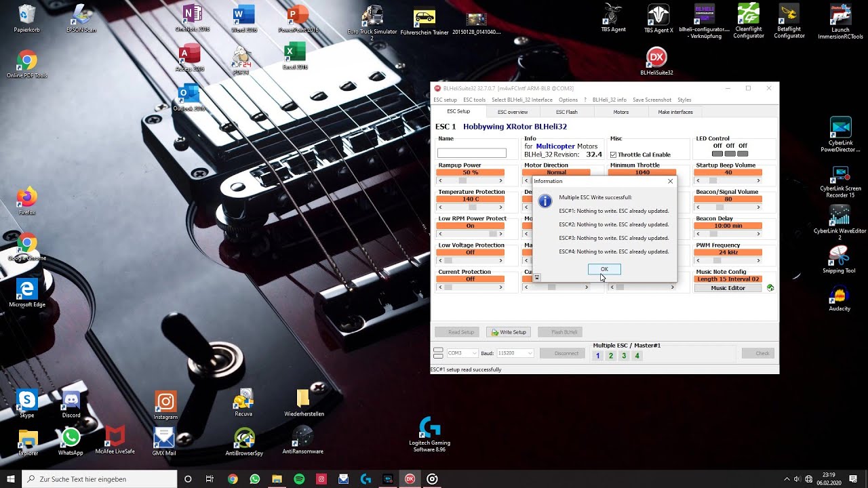Click the Beacon Delay slider track
The width and height of the screenshot is (868, 488).
728,234
